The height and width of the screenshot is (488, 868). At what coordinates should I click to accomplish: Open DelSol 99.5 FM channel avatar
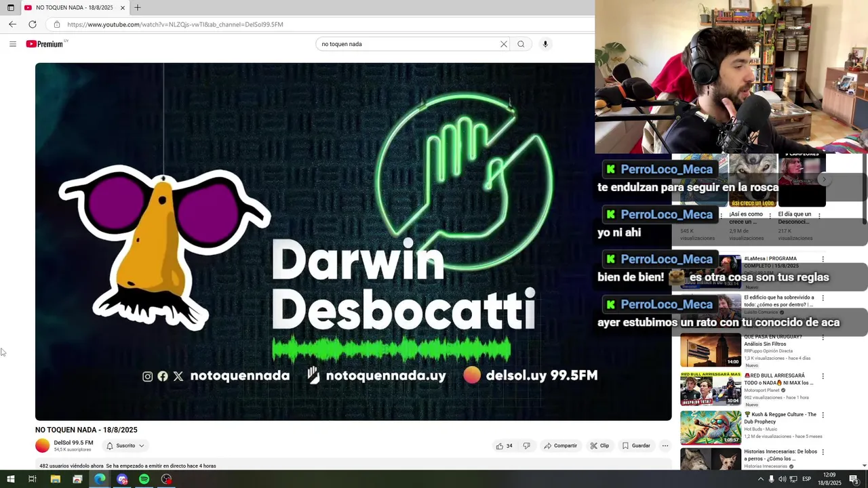pyautogui.click(x=43, y=445)
